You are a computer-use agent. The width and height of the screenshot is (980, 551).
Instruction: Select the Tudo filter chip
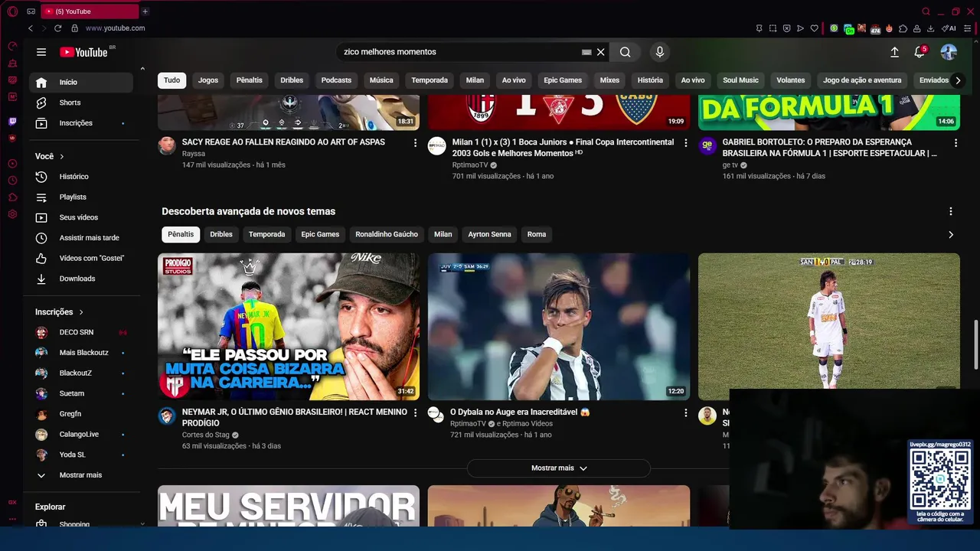click(172, 80)
